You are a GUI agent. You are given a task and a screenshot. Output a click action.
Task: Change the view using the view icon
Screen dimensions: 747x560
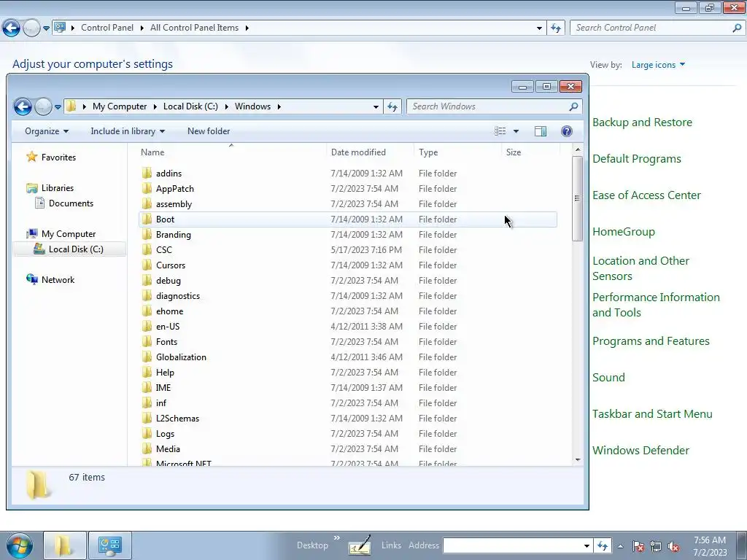500,131
